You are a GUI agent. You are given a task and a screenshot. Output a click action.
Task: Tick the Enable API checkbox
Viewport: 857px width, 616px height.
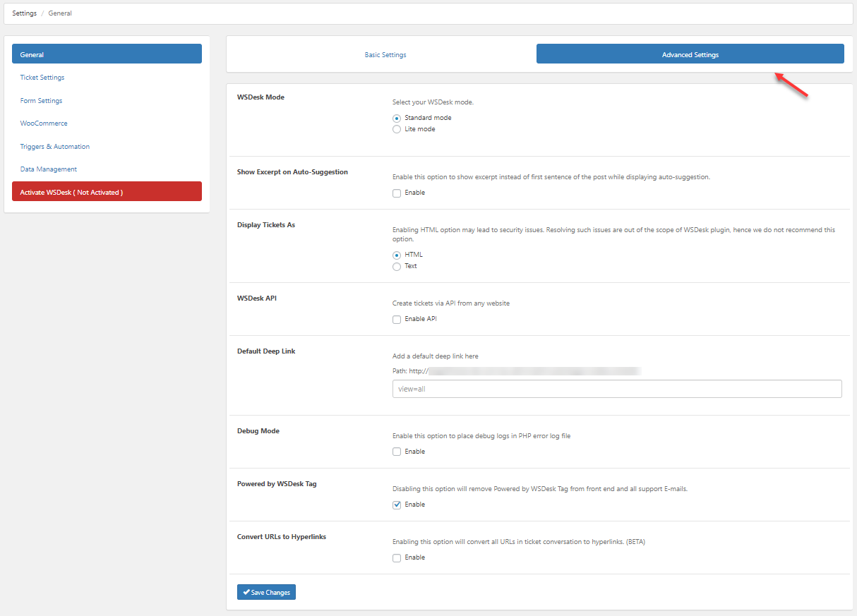(397, 319)
